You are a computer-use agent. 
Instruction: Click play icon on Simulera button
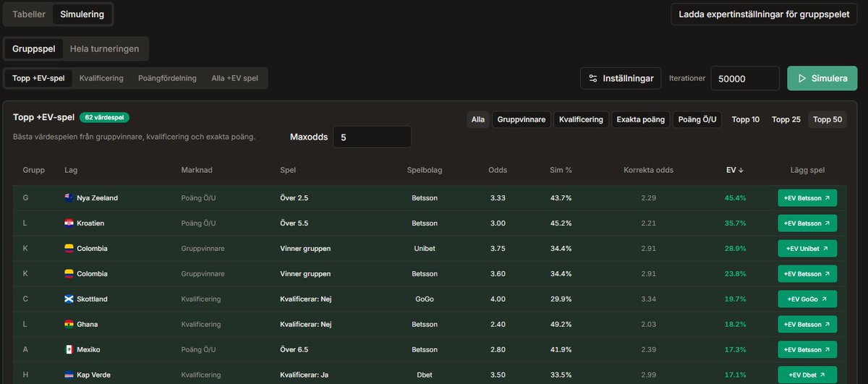tap(801, 78)
